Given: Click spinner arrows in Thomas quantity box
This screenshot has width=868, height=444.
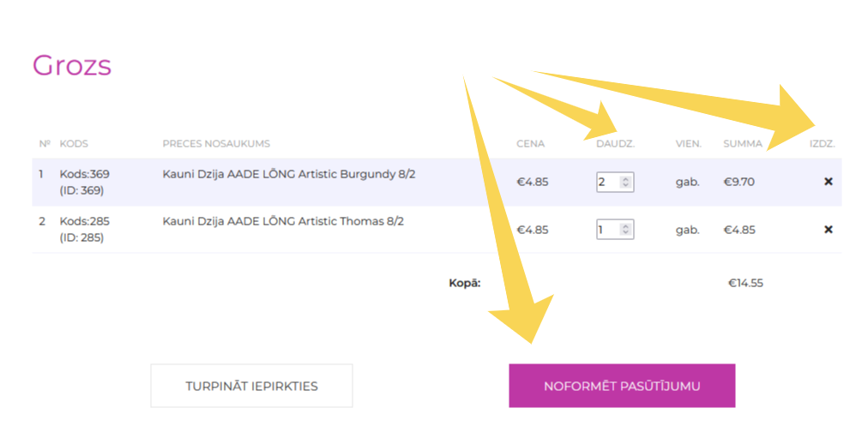Looking at the screenshot, I should (626, 230).
